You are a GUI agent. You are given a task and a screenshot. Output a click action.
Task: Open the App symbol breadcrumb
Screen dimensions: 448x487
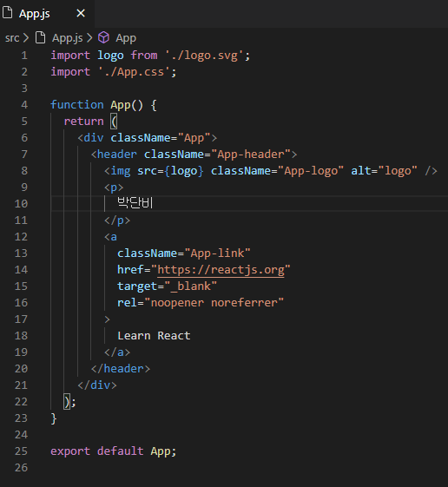point(126,38)
